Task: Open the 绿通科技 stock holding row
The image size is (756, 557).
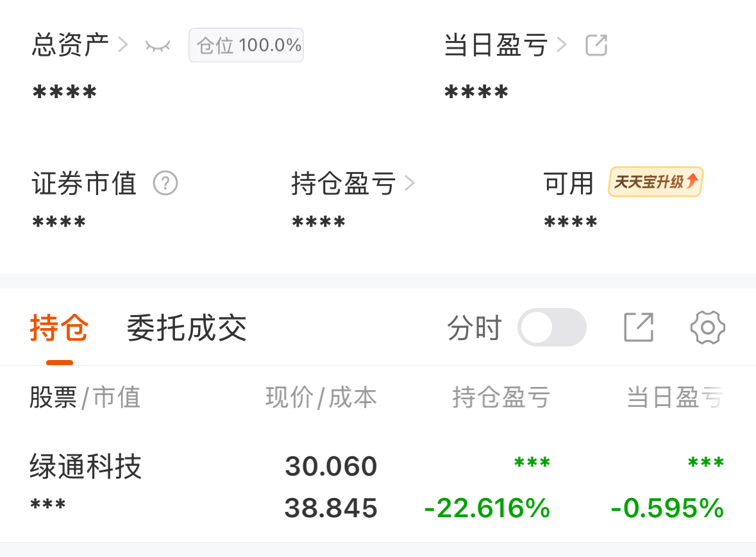Action: pyautogui.click(x=378, y=486)
